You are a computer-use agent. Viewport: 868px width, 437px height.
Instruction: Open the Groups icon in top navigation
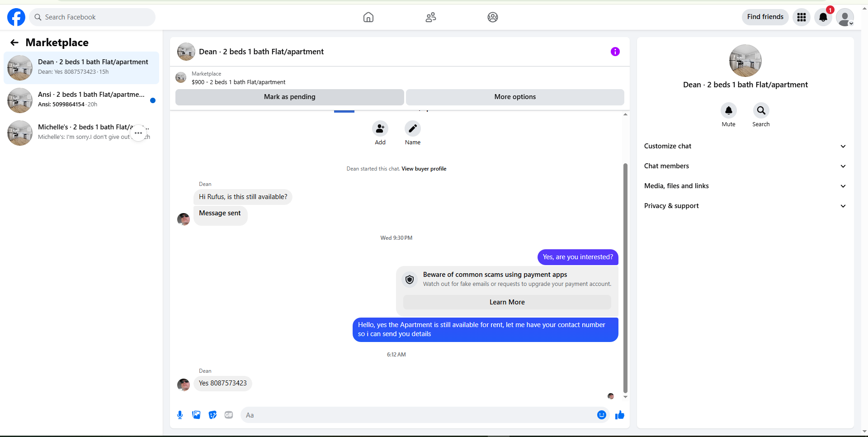coord(493,17)
